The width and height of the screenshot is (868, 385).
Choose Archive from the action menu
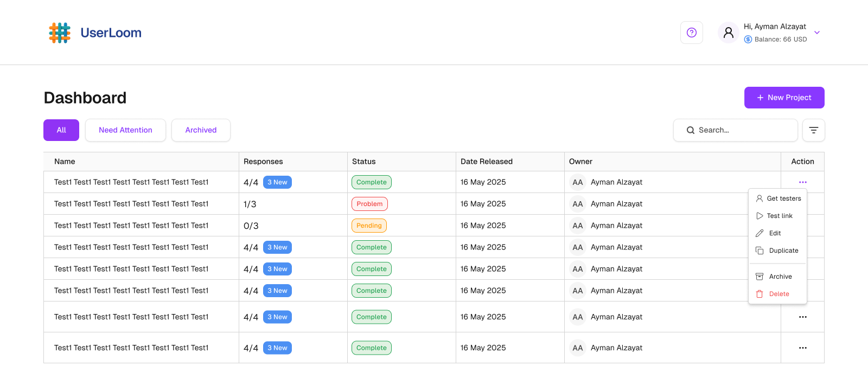pyautogui.click(x=778, y=277)
